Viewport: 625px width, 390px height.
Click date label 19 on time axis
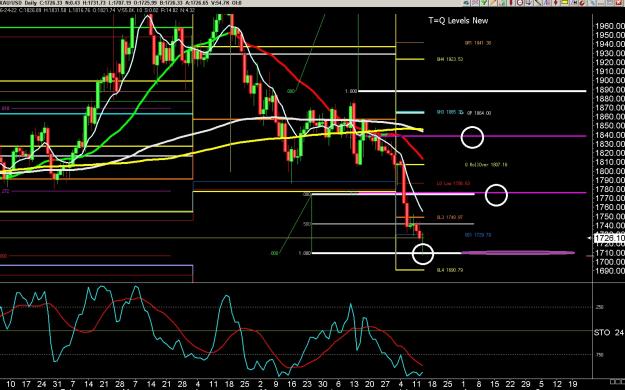click(573, 384)
